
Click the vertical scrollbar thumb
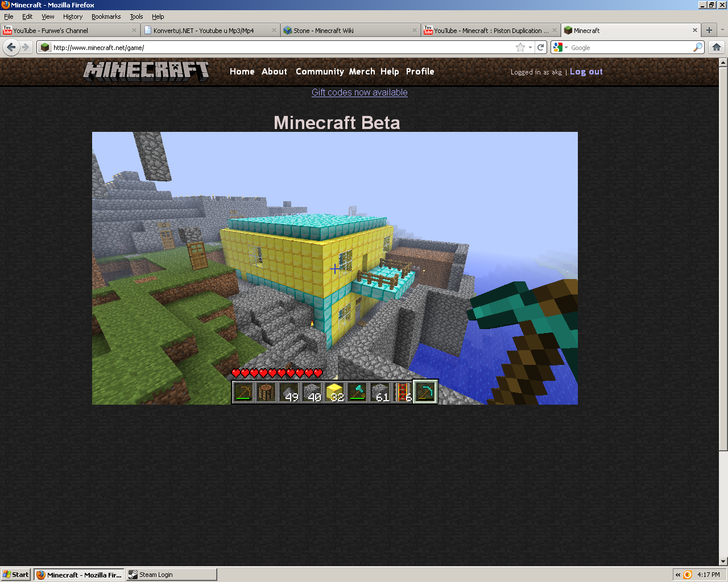(723, 259)
